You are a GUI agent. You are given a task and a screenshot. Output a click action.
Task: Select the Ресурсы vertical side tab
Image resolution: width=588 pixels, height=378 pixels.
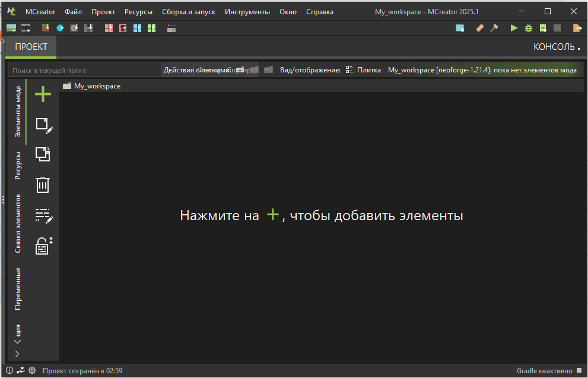click(x=18, y=166)
